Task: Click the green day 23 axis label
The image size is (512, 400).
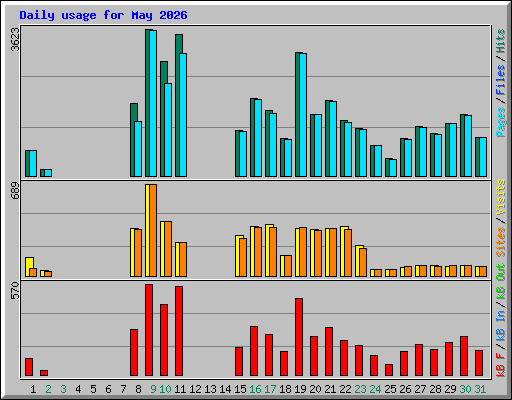Action: tap(360, 389)
